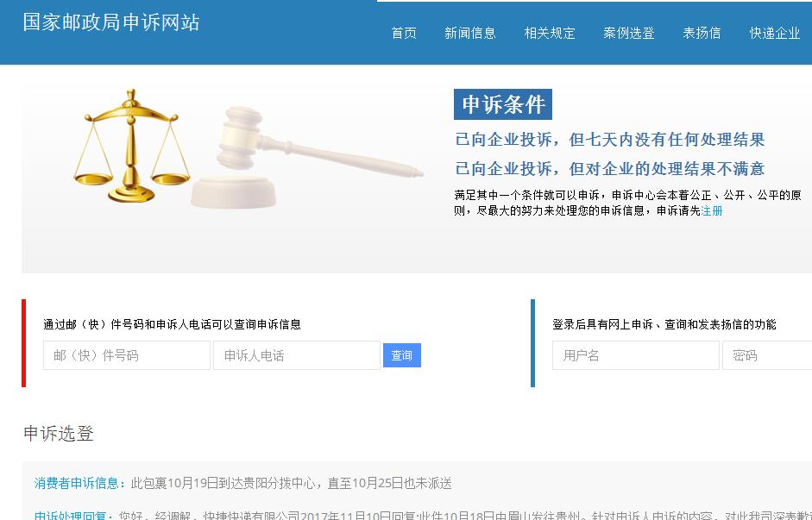Click the 用户名 username field

pos(636,355)
